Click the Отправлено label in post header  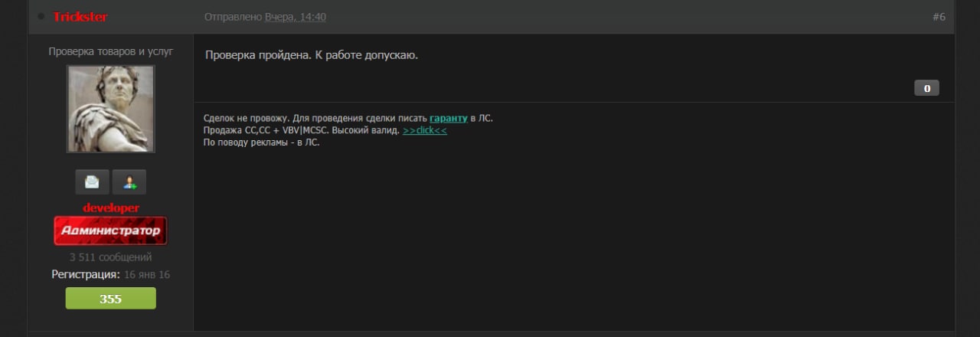point(233,17)
